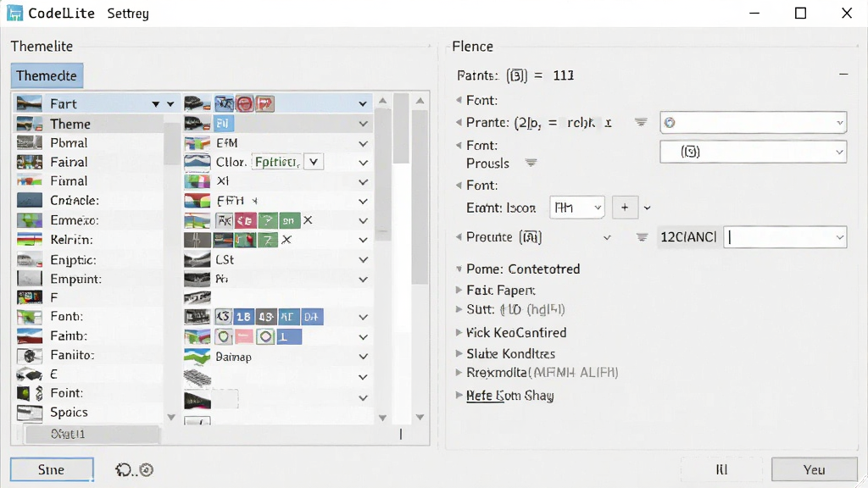Expand the Sutt section
Screen dimensions: 868x488
(x=459, y=309)
